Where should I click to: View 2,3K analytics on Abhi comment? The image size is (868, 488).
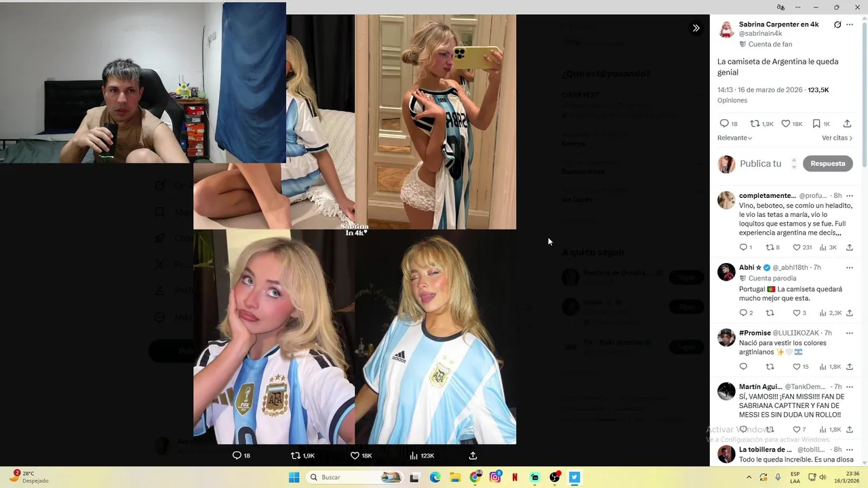pos(830,313)
